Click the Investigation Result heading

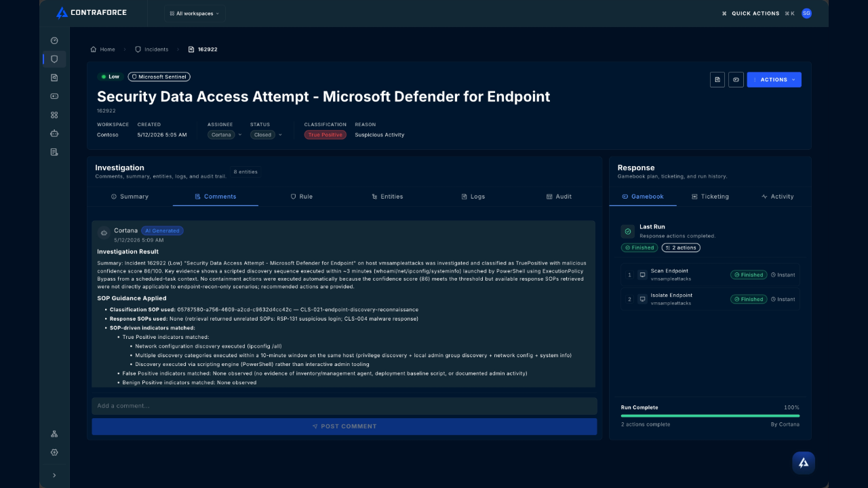tap(128, 251)
